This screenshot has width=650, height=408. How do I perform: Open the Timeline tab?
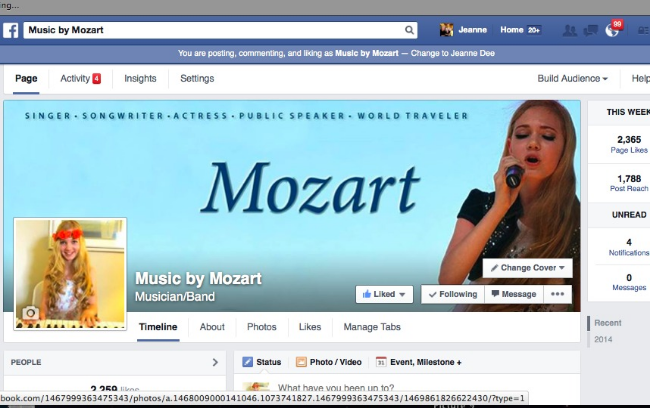click(158, 327)
